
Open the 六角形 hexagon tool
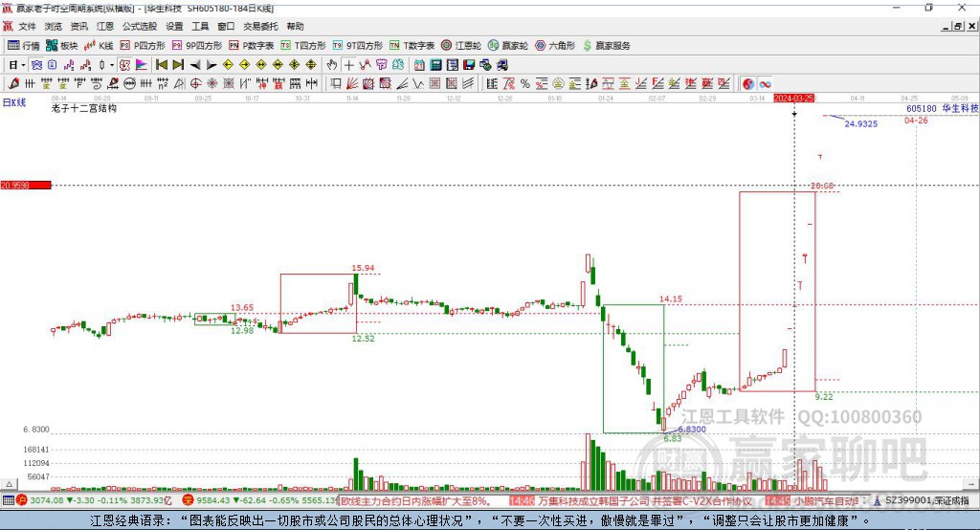pos(555,46)
